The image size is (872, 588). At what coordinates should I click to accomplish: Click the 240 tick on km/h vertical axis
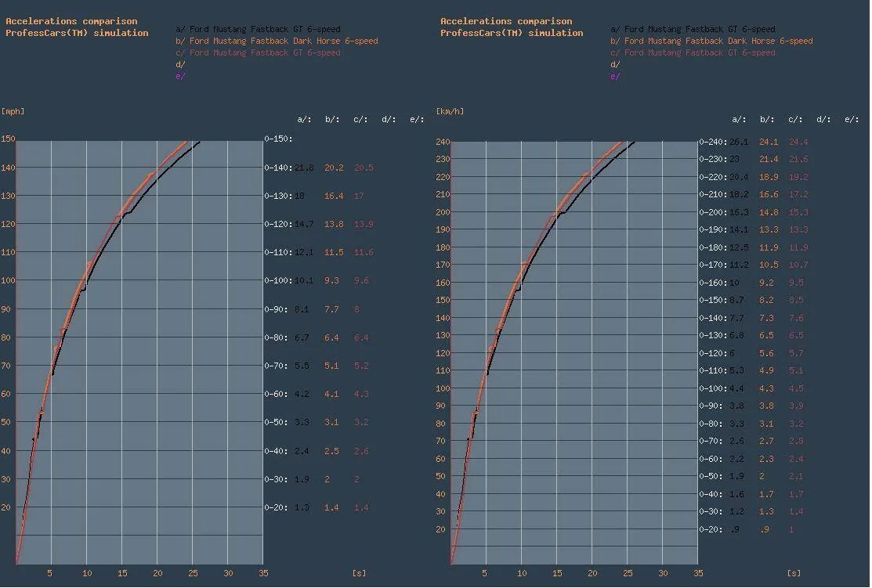(x=443, y=142)
